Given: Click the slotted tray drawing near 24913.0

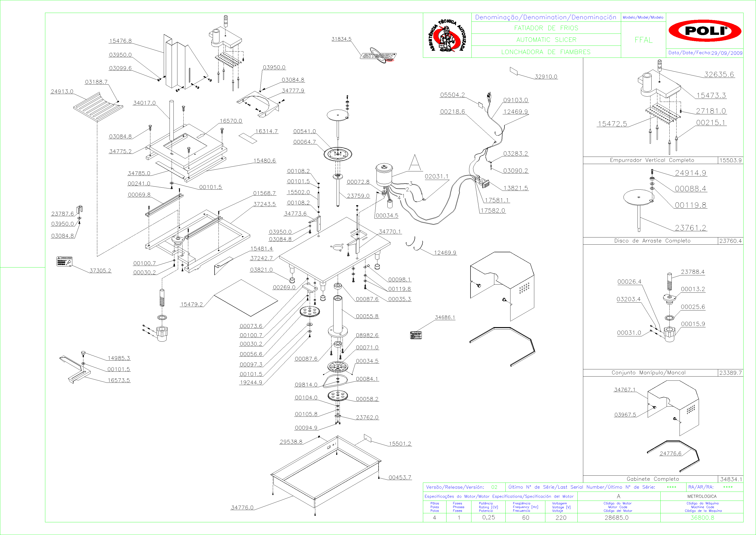Looking at the screenshot, I should [x=98, y=107].
